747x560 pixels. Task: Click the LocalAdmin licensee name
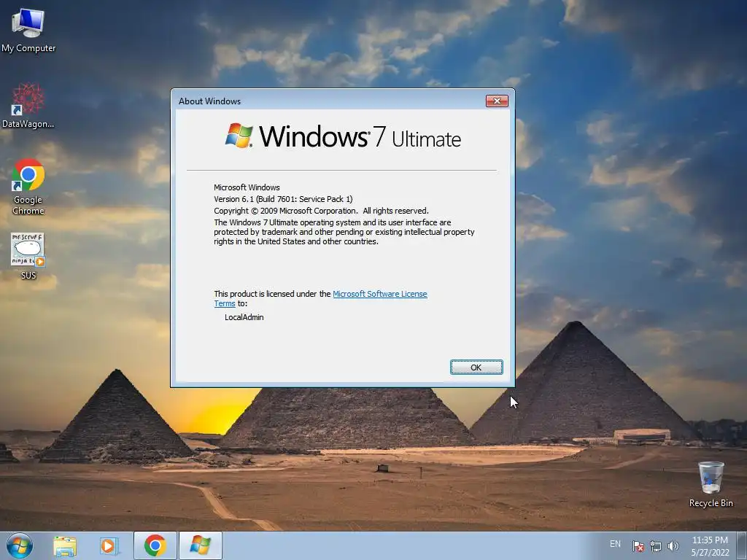[244, 317]
